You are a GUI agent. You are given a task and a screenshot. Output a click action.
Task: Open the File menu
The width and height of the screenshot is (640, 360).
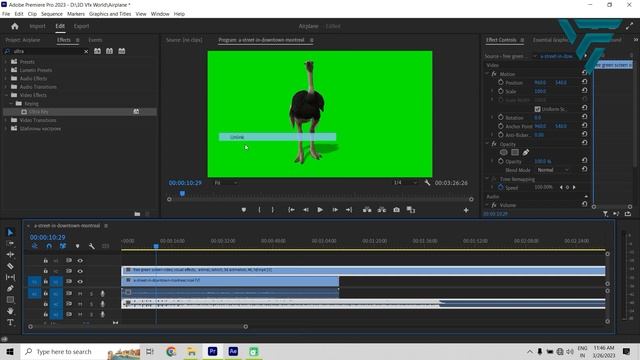click(x=6, y=14)
